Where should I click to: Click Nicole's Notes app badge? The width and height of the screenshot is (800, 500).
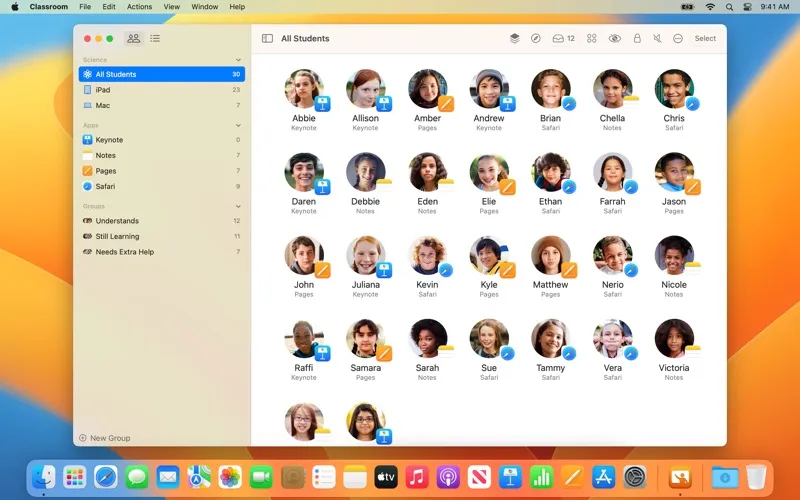692,270
